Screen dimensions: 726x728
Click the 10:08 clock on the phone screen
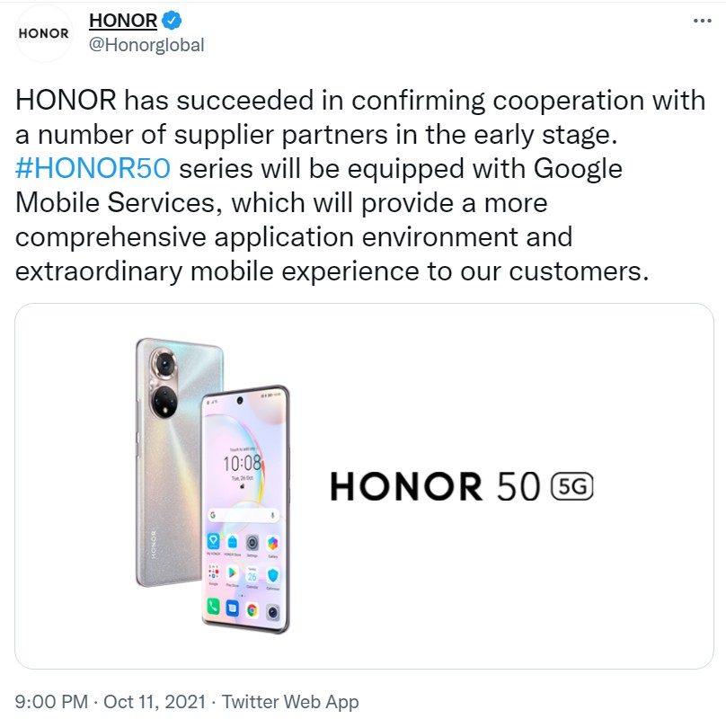tap(242, 463)
